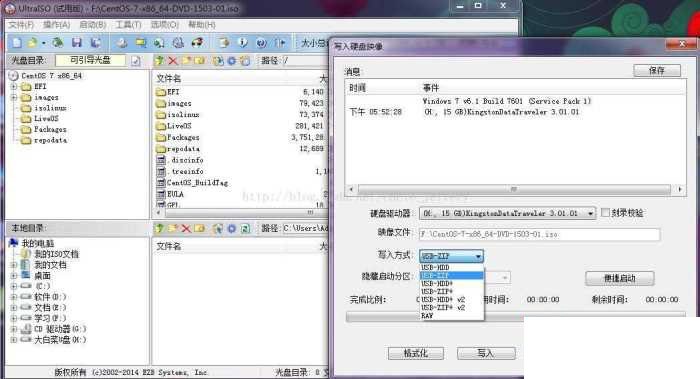Screen dimensions: 700x379
Task: Click the blue gear icon in image pane toolbar
Action: coord(232,61)
